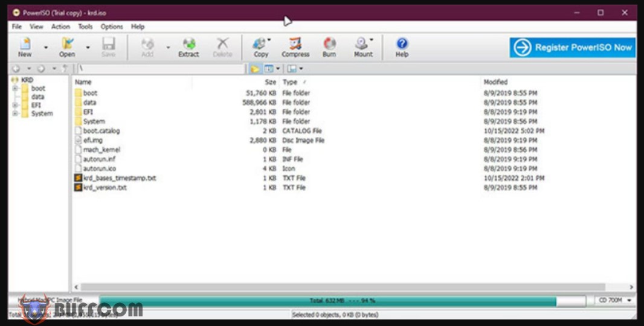Sort by the Name column header

tap(83, 82)
